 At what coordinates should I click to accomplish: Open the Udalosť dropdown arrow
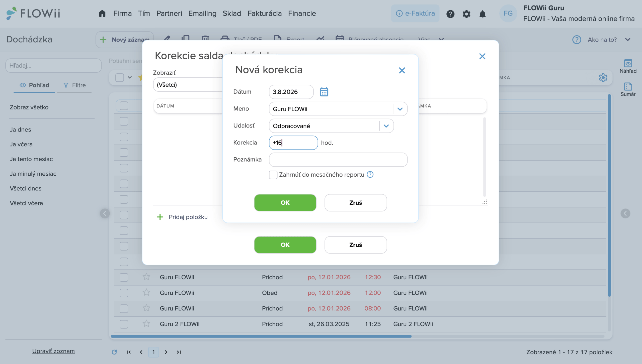point(386,126)
